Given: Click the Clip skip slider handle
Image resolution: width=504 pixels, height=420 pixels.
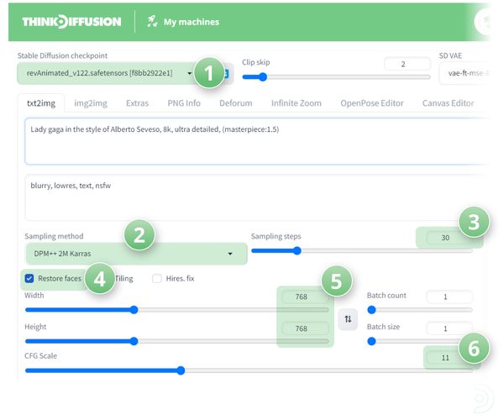Looking at the screenshot, I should click(262, 77).
